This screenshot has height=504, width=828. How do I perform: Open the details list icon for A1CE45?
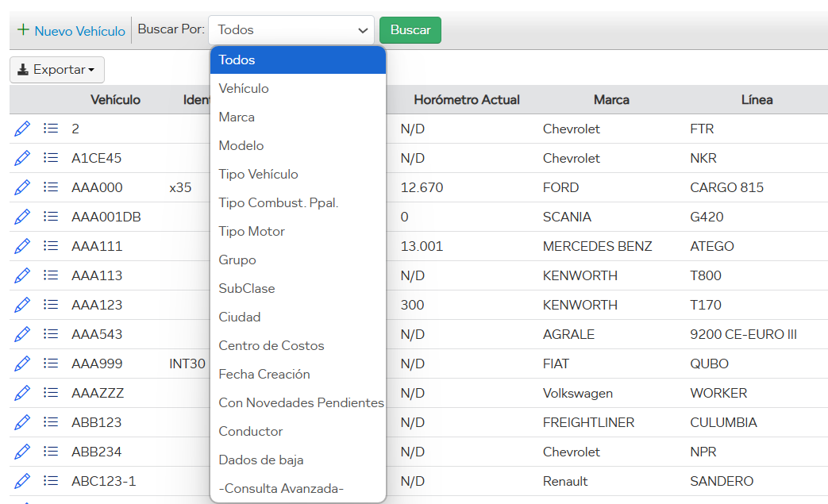(49, 158)
